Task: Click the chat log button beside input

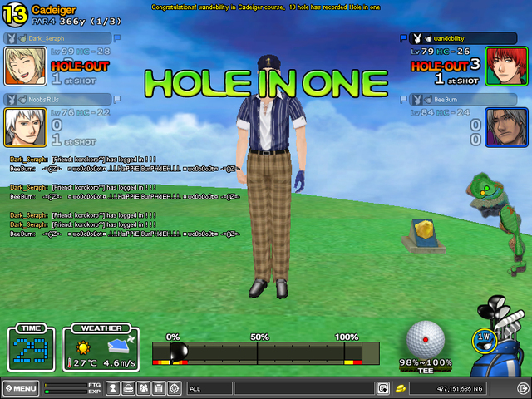Action: pyautogui.click(x=383, y=388)
